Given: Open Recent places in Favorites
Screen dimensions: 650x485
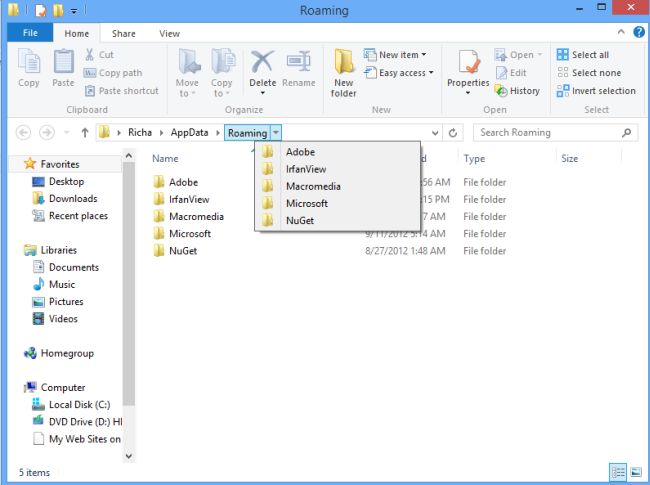Looking at the screenshot, I should (70, 216).
